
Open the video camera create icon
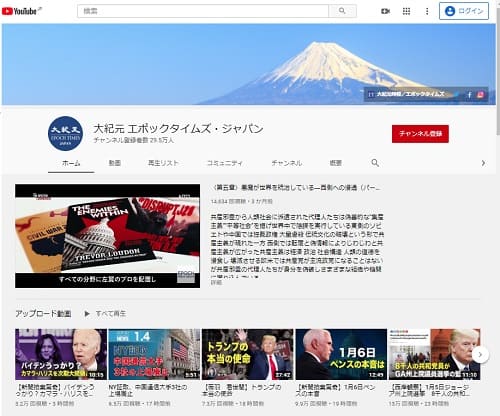385,11
